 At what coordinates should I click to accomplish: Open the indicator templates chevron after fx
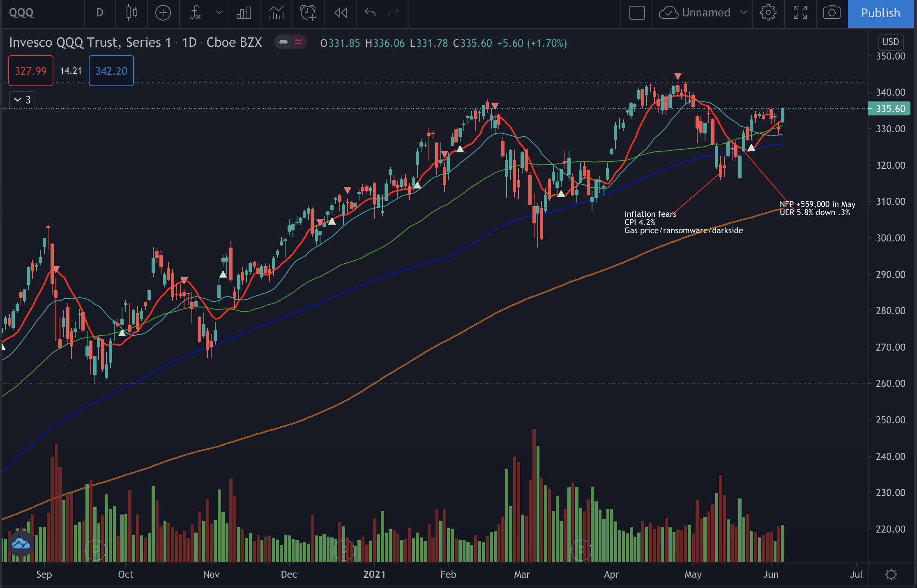pos(219,13)
